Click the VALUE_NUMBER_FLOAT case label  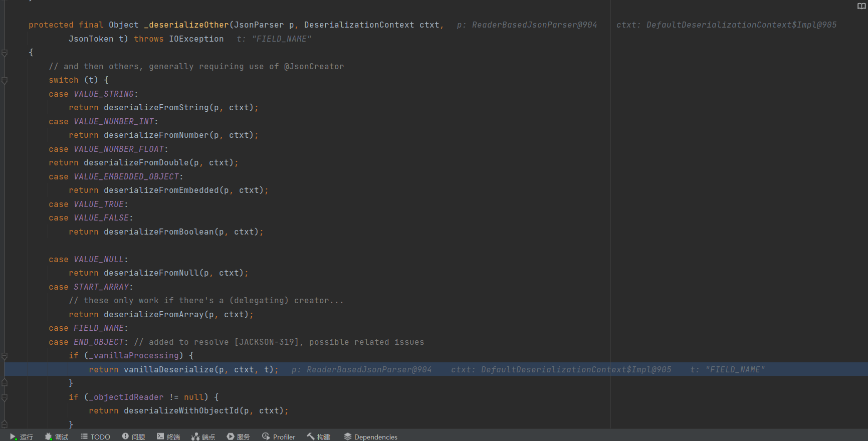[119, 149]
